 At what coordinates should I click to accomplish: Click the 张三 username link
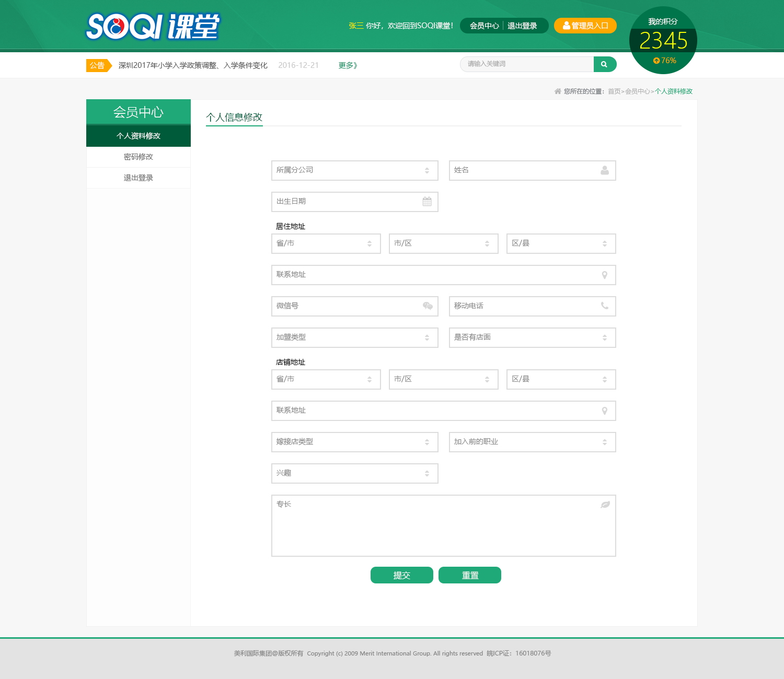[x=356, y=26]
